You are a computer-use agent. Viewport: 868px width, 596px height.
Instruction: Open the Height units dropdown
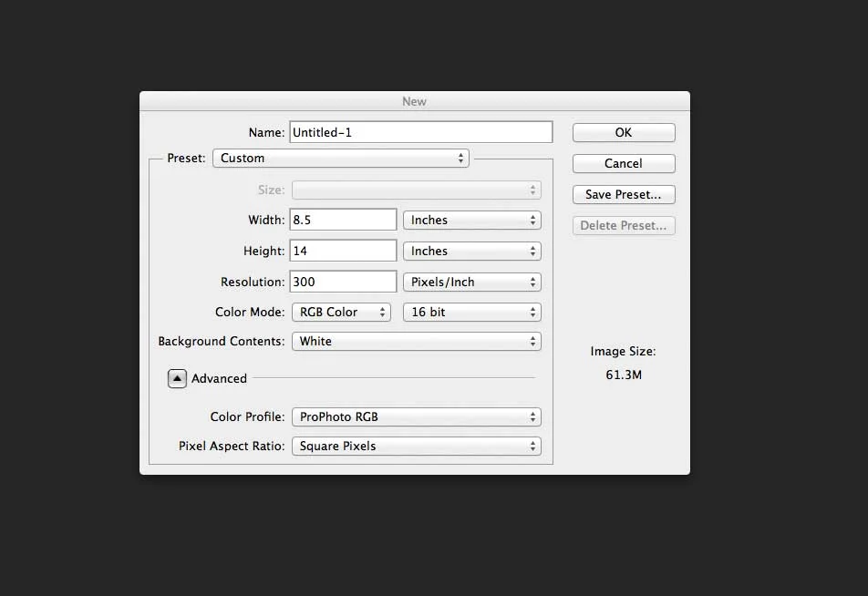click(x=472, y=252)
